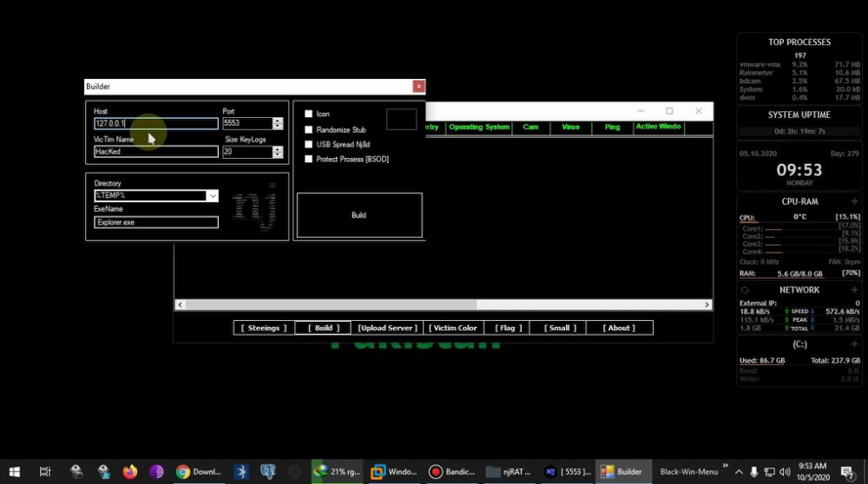Expand the Directory %TEMP% dropdown
Viewport: 868px width, 484px height.
tap(213, 196)
